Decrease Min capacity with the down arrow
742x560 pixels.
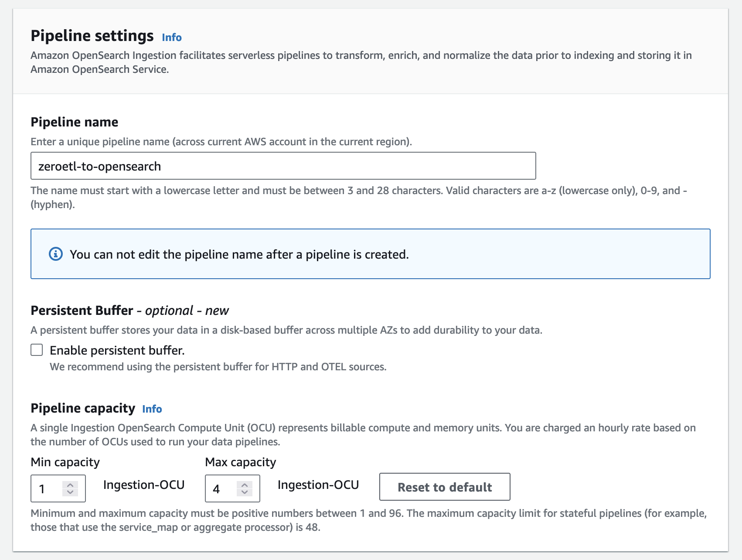tap(70, 492)
